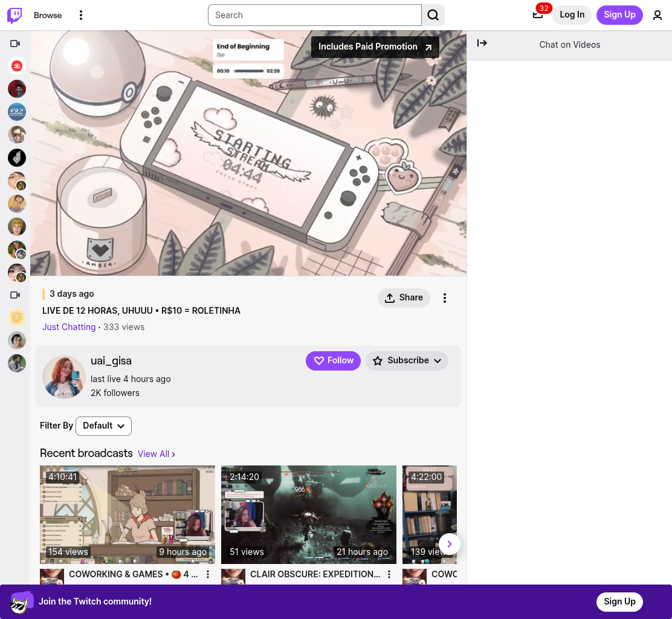Open uai_gisa's profile picture
The width and height of the screenshot is (672, 619).
[x=64, y=377]
